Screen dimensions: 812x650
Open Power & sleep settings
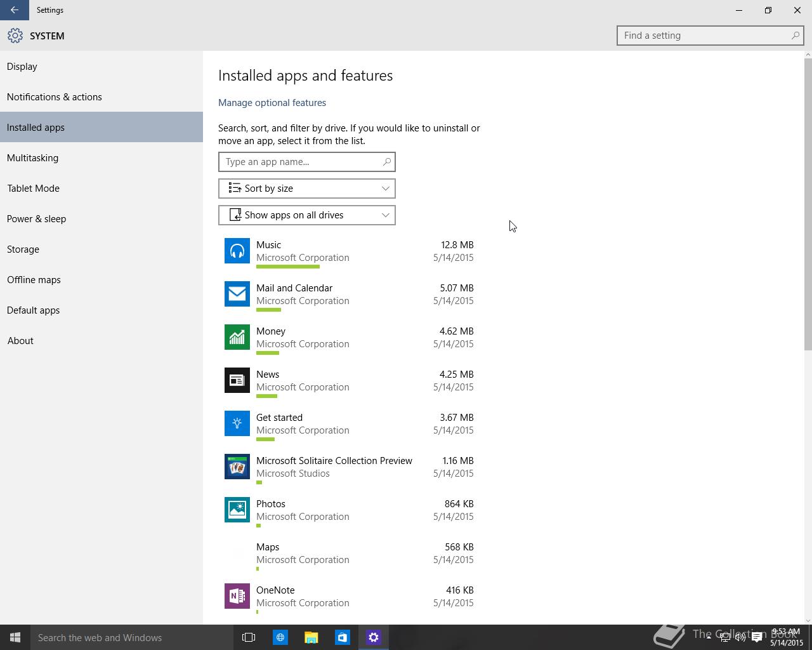tap(101, 218)
